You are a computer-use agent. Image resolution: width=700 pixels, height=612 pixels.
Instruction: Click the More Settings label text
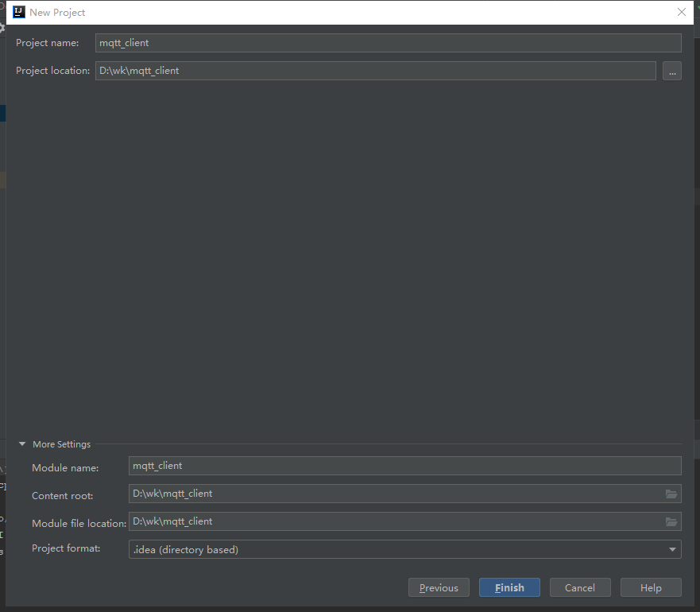(x=62, y=444)
